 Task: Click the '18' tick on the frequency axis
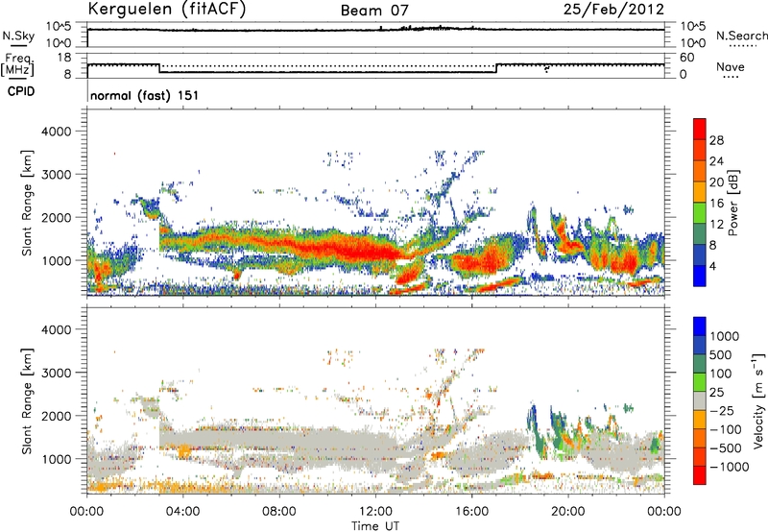click(64, 58)
